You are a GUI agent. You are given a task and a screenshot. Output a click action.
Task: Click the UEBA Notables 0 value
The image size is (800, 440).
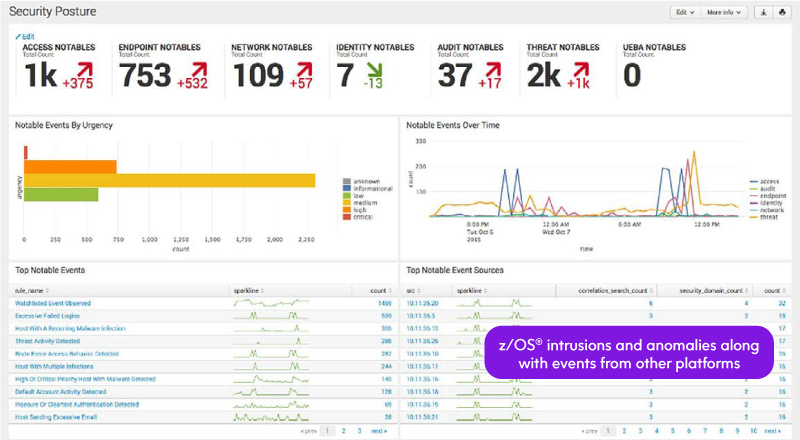[632, 76]
